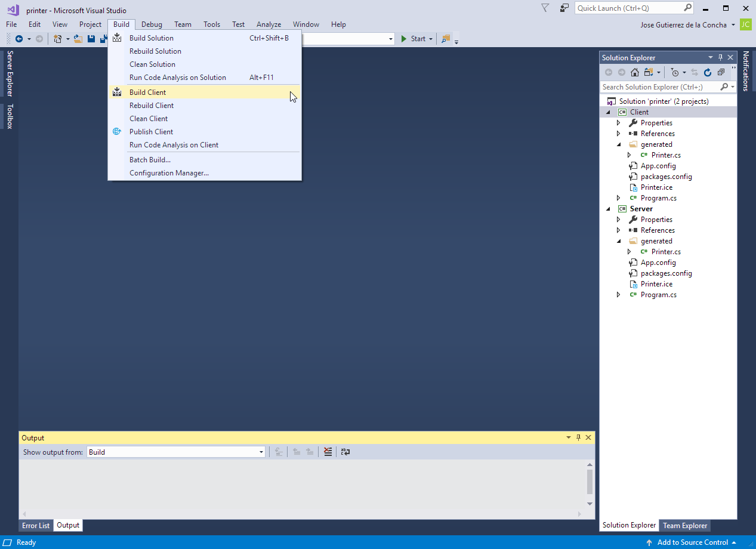756x549 pixels.
Task: Toggle auto-hide pin on Solution Explorer
Action: [x=720, y=57]
